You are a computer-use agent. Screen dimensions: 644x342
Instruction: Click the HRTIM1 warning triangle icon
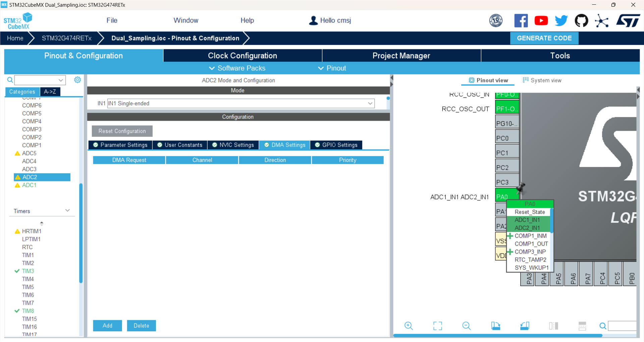[17, 231]
